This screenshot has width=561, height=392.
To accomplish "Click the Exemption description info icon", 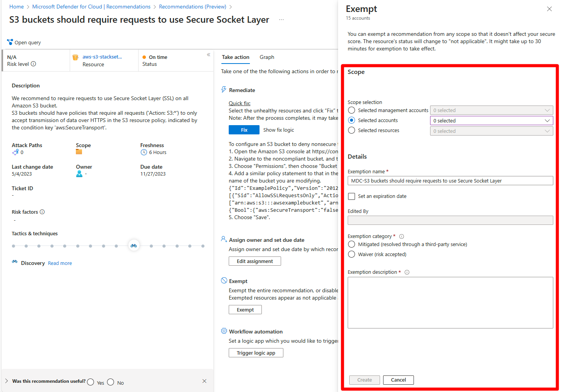I will coord(407,272).
